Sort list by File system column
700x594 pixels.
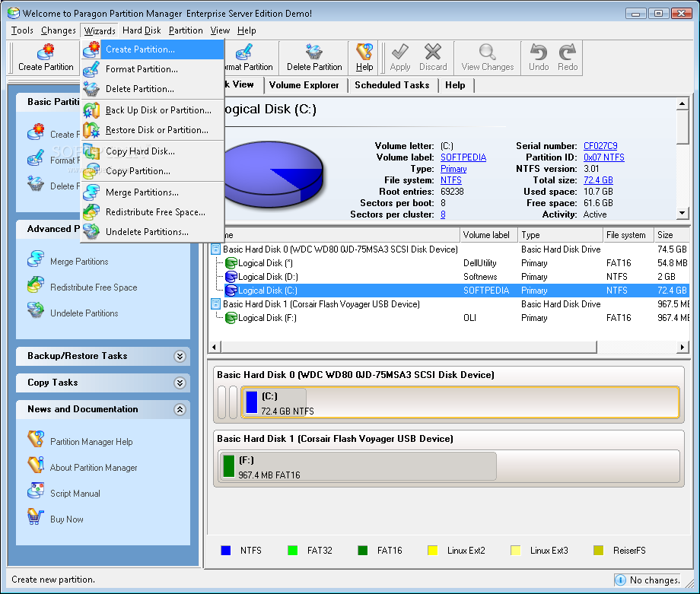coord(628,235)
